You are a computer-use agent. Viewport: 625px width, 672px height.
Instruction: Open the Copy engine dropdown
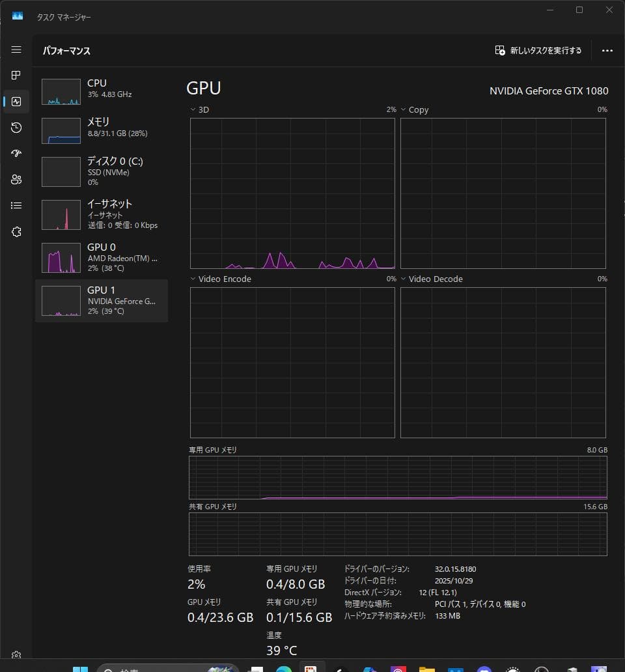(404, 109)
